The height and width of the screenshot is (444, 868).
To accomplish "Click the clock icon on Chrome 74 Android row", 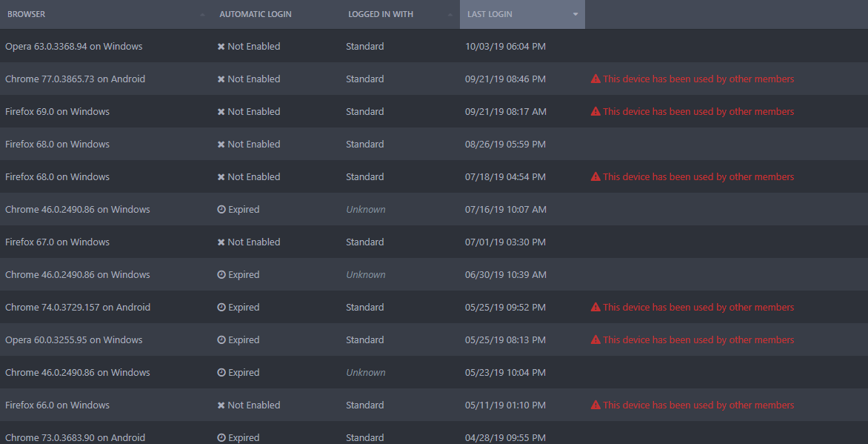I will click(x=221, y=307).
